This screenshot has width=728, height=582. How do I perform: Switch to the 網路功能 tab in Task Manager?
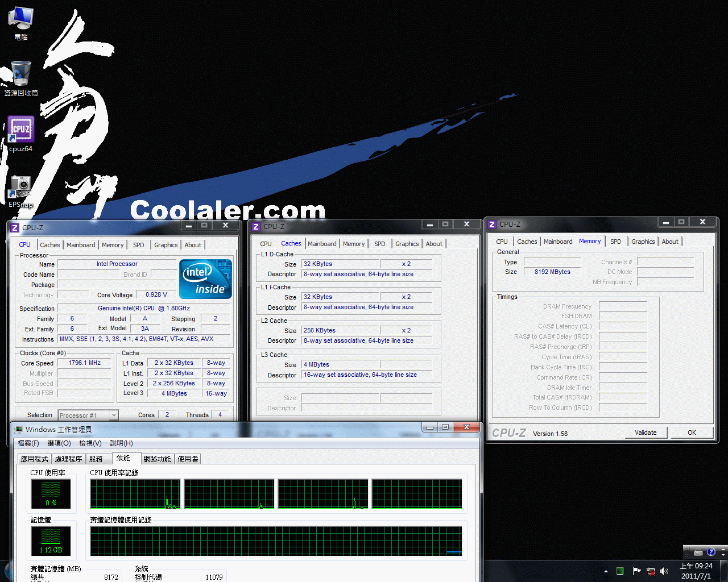point(157,459)
